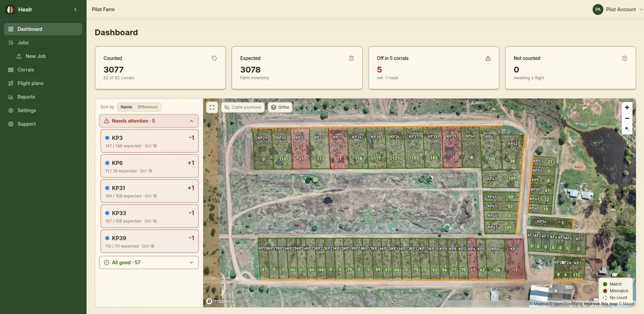
Task: Open Corrals from the sidebar
Action: pyautogui.click(x=43, y=70)
